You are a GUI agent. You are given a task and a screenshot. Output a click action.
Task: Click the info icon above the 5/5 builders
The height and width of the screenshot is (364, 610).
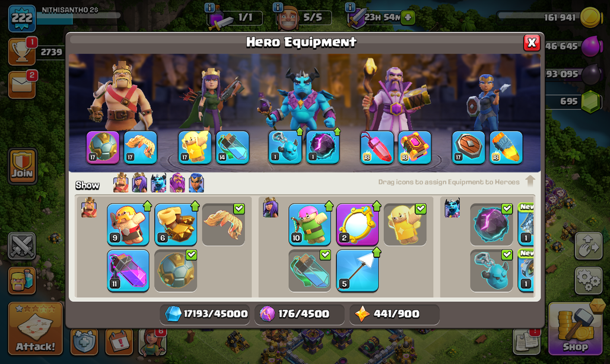coord(277,7)
